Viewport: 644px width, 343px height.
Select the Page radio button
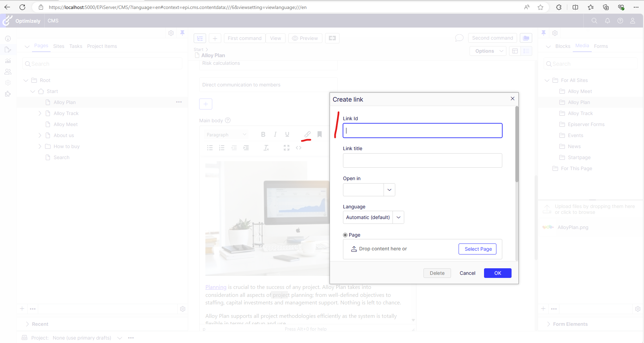click(x=345, y=235)
